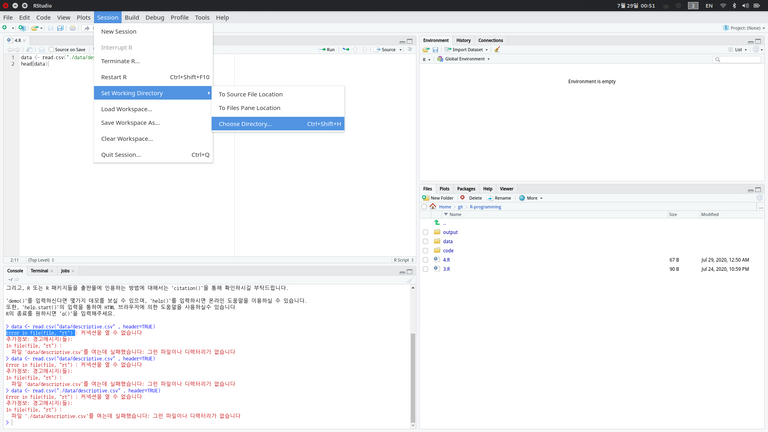Viewport: 768px width, 432px height.
Task: Open the New File dropdown arrow
Action: click(x=13, y=28)
